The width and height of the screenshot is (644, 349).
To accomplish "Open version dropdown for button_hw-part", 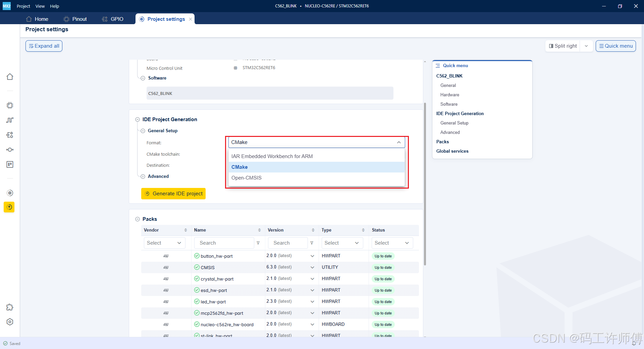I will click(312, 256).
